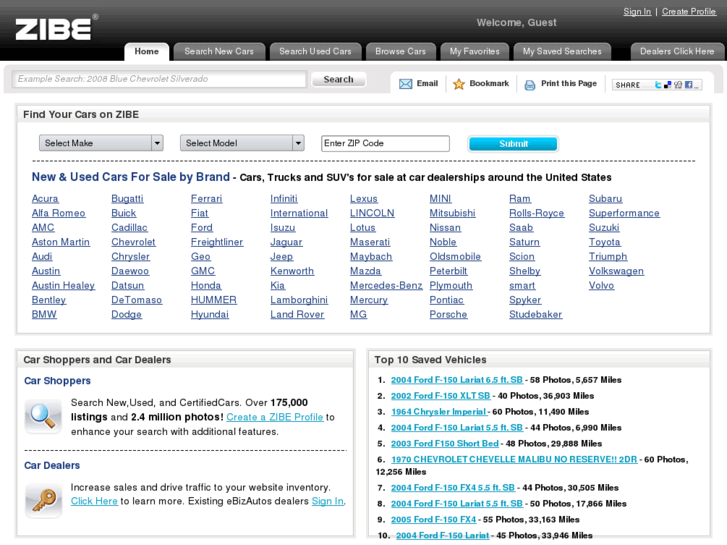
Task: Share via the Digg icon
Action: [678, 85]
